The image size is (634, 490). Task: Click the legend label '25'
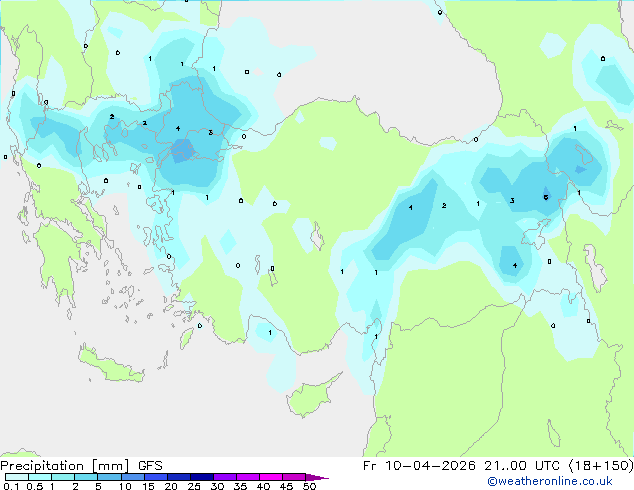(x=194, y=486)
